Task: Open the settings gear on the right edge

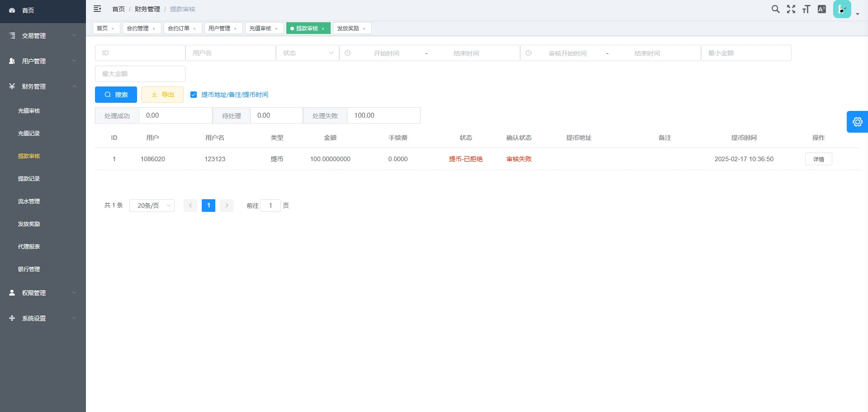Action: (x=857, y=121)
